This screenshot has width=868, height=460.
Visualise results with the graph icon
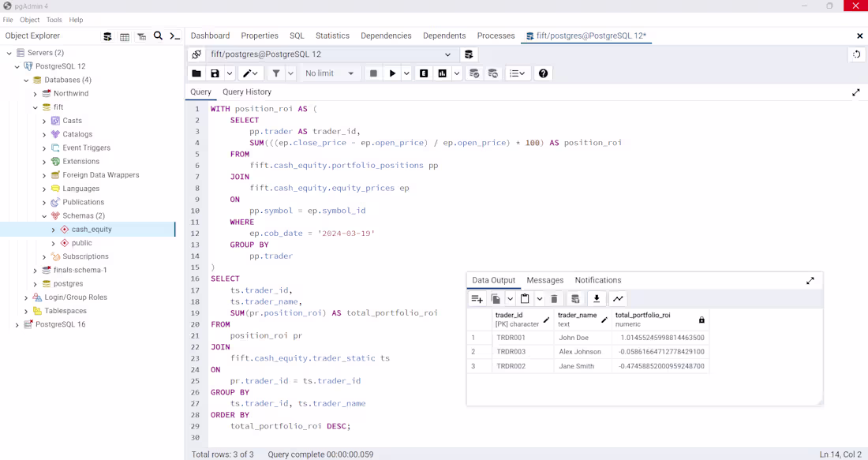(x=619, y=298)
